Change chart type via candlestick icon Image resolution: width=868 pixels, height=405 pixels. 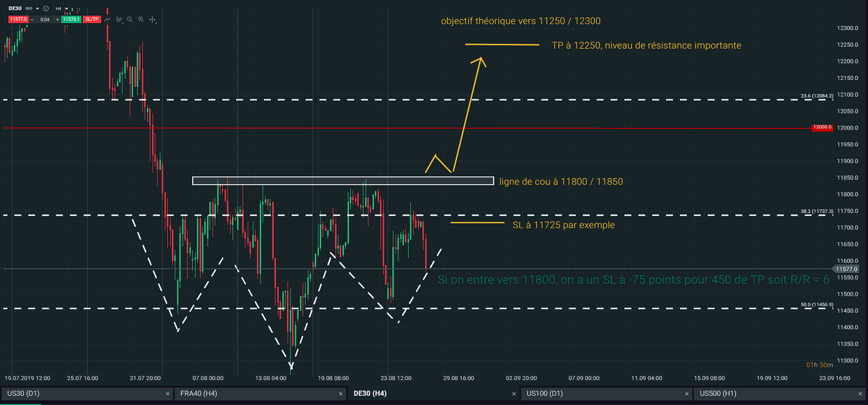point(119,19)
